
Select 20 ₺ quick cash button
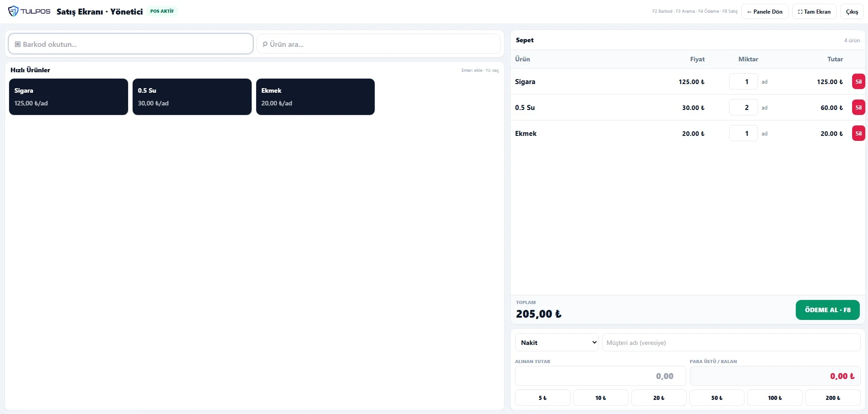tap(659, 398)
